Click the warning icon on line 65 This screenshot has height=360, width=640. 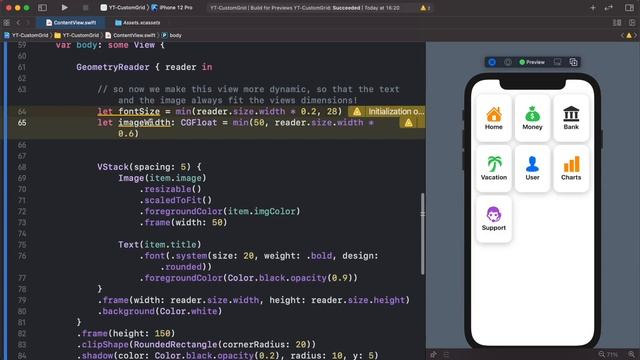[409, 122]
